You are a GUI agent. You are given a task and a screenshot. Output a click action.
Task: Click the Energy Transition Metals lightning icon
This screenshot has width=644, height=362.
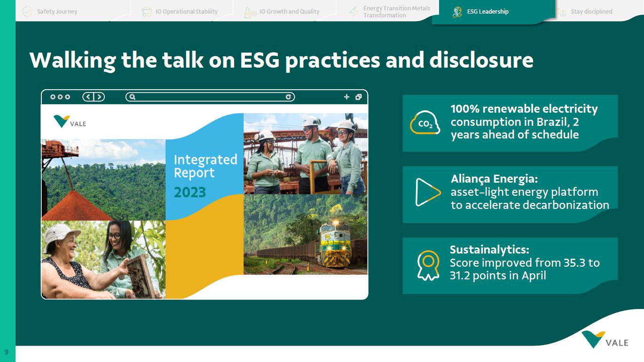354,12
